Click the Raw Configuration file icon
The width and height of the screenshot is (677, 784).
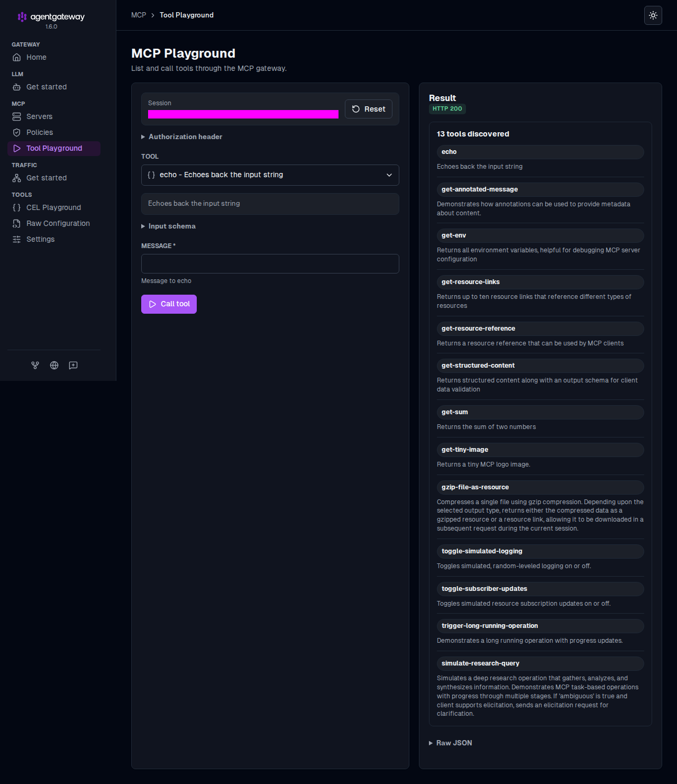17,223
